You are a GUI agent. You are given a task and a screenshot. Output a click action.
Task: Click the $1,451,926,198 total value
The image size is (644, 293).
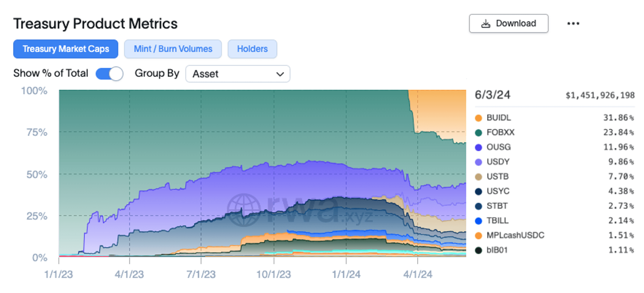600,95
